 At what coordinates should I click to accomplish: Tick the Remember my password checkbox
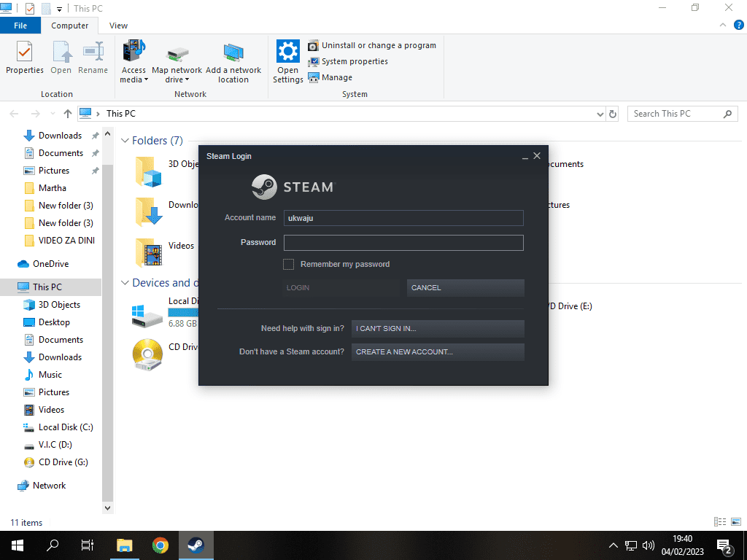(x=288, y=264)
